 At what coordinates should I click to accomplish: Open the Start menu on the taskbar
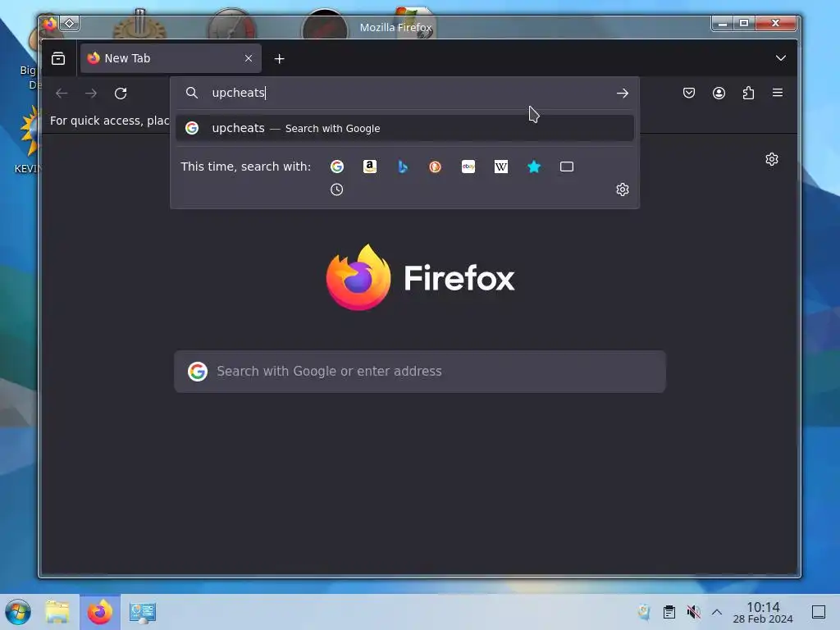click(x=18, y=612)
